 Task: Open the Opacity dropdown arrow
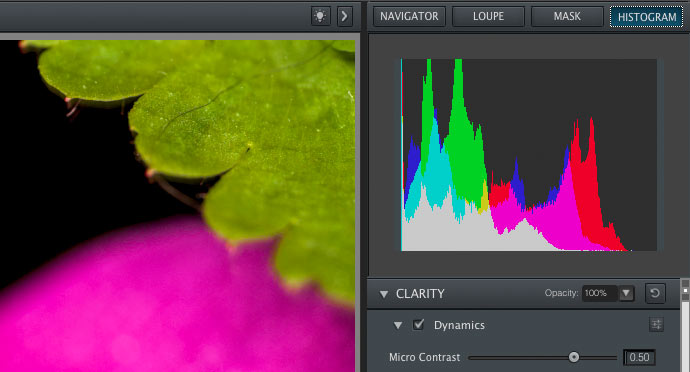[626, 293]
